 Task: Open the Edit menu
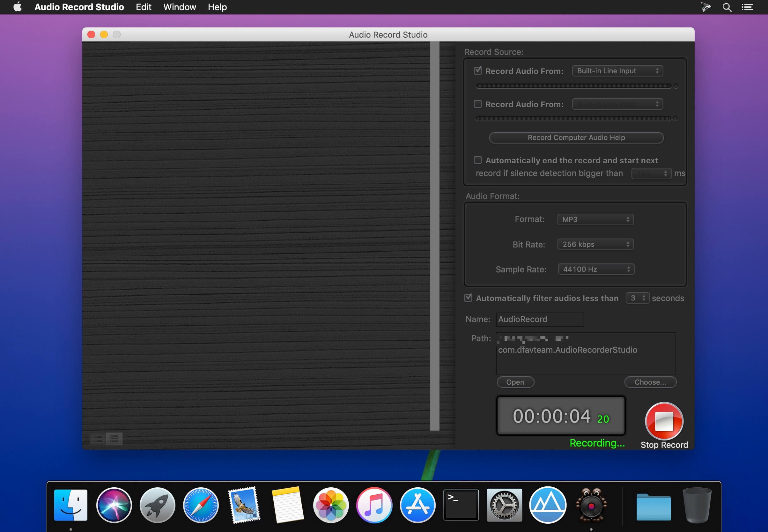click(x=143, y=7)
